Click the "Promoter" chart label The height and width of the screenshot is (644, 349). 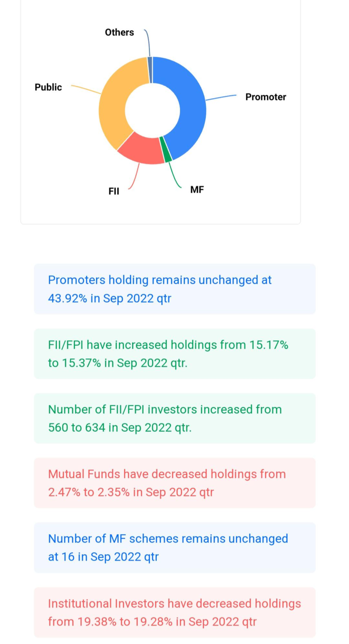pyautogui.click(x=266, y=97)
